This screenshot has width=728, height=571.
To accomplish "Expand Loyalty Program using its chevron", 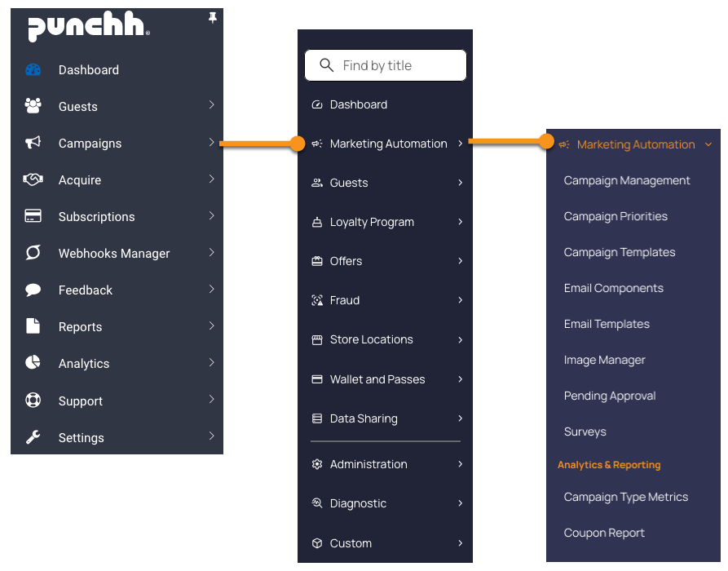I will 460,222.
